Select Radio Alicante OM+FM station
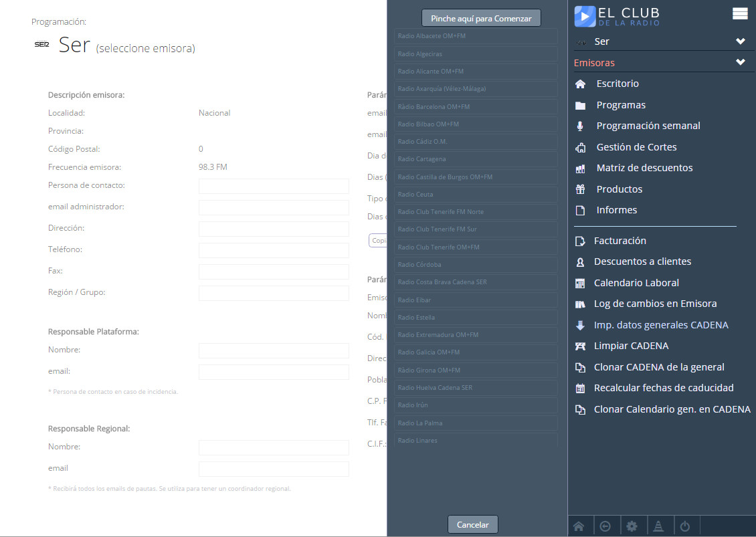The width and height of the screenshot is (756, 537). [x=476, y=72]
